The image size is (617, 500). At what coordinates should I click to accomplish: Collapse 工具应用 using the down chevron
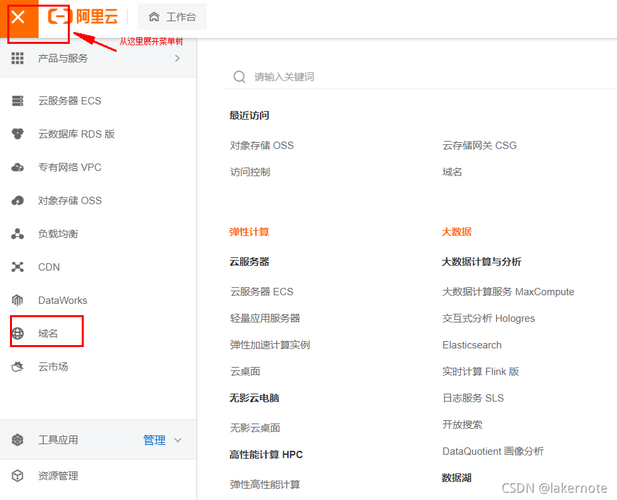click(x=178, y=440)
